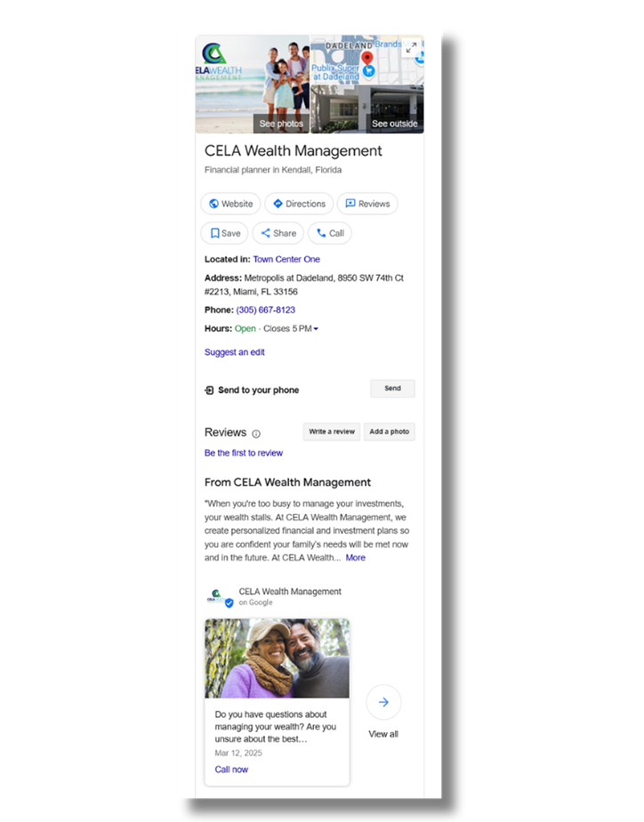
Task: Click the post date Mar 12, 2025
Action: click(x=238, y=753)
